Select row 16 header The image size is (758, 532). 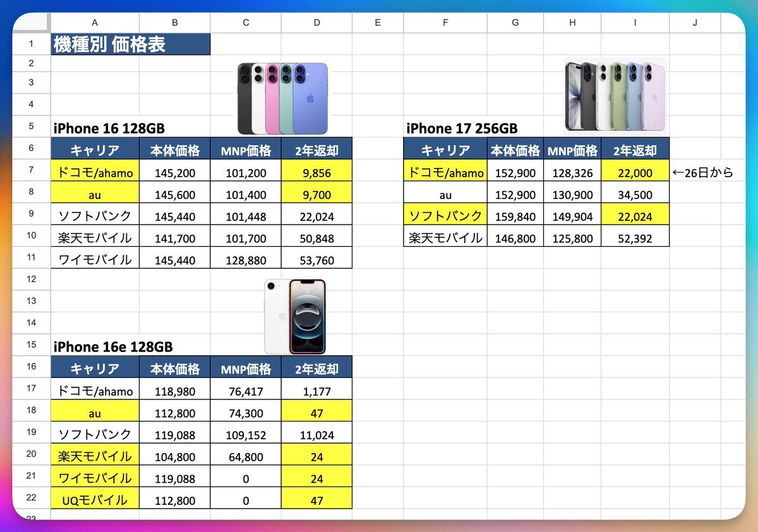31,367
